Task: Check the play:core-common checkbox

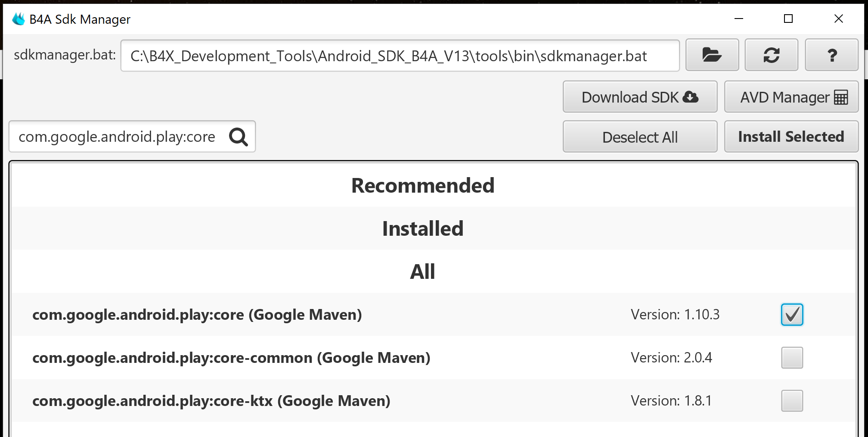Action: pos(792,358)
